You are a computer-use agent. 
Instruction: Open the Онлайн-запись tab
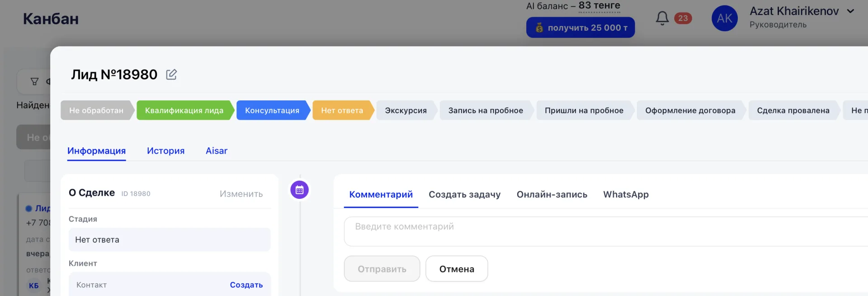[552, 194]
